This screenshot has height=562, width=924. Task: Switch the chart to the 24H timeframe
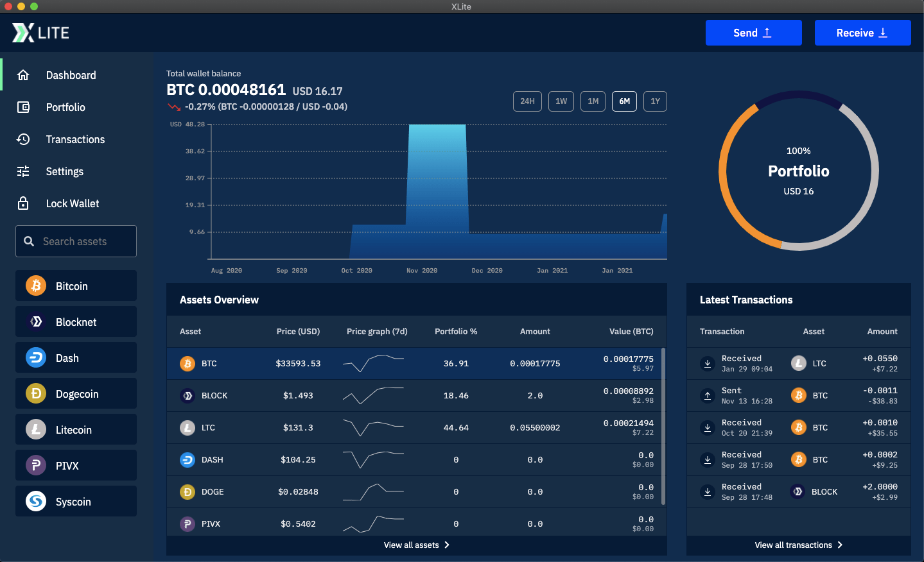coord(527,101)
